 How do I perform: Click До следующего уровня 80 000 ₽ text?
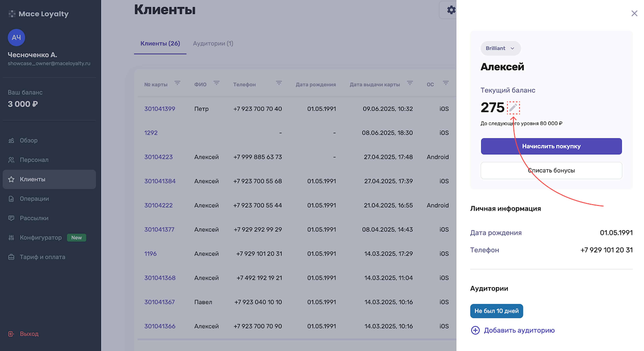[522, 124]
